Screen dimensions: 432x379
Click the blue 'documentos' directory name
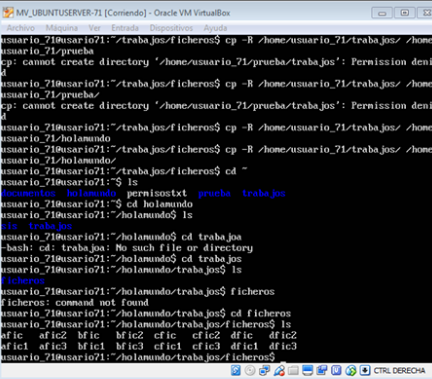(28, 193)
